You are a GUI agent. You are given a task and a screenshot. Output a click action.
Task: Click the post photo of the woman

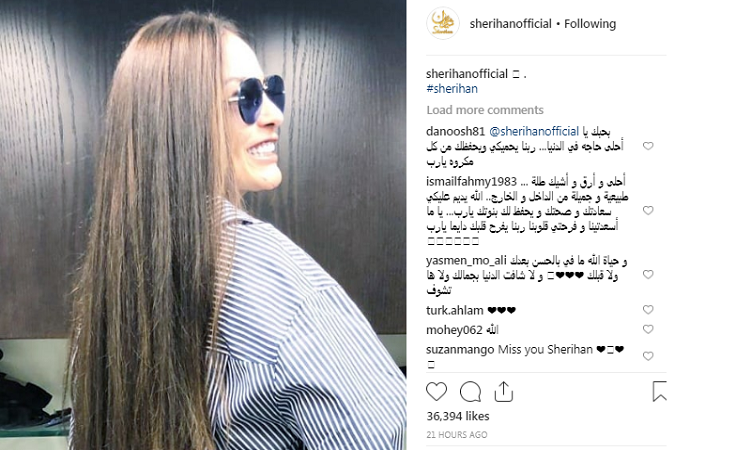[203, 225]
